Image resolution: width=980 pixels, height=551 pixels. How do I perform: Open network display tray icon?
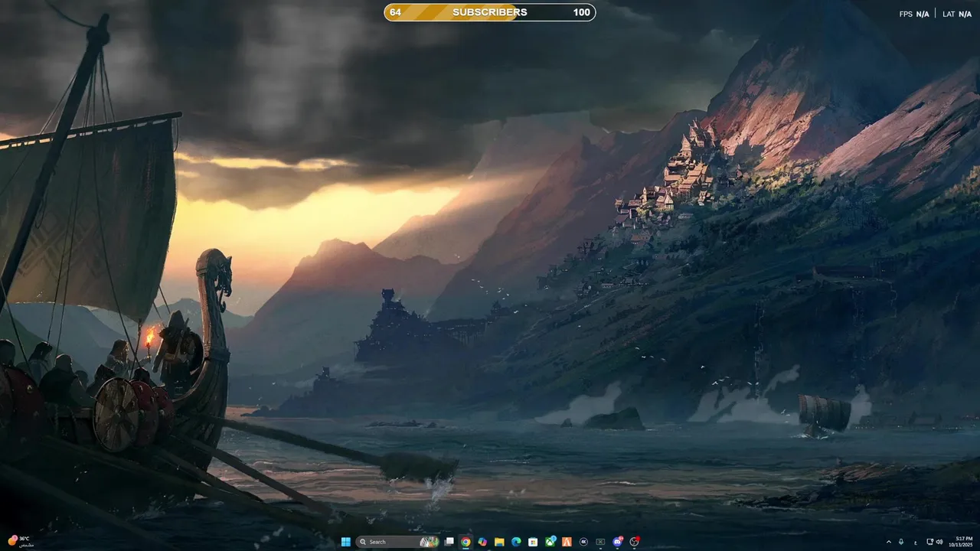click(930, 542)
